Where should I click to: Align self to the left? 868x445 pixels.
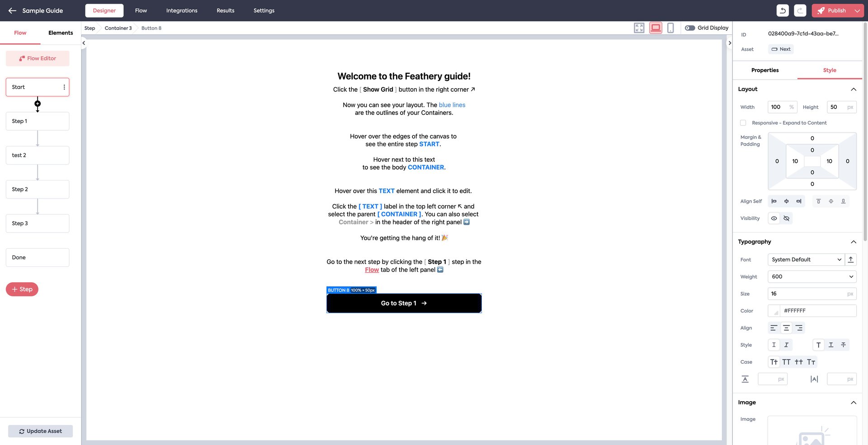coord(774,201)
